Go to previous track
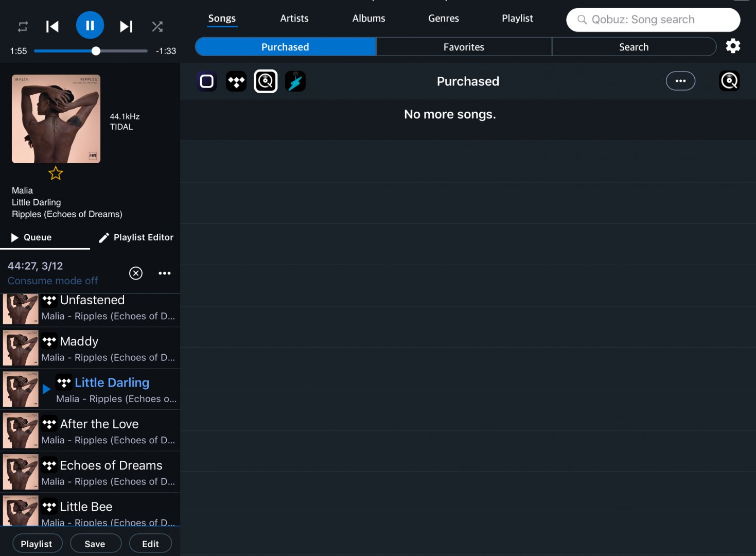The image size is (756, 556). coord(52,26)
